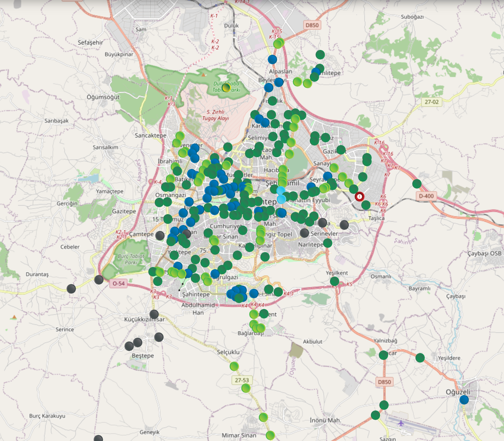504x441 pixels.
Task: Click the blue marker above the Alpaslan label
Action: coord(272,60)
